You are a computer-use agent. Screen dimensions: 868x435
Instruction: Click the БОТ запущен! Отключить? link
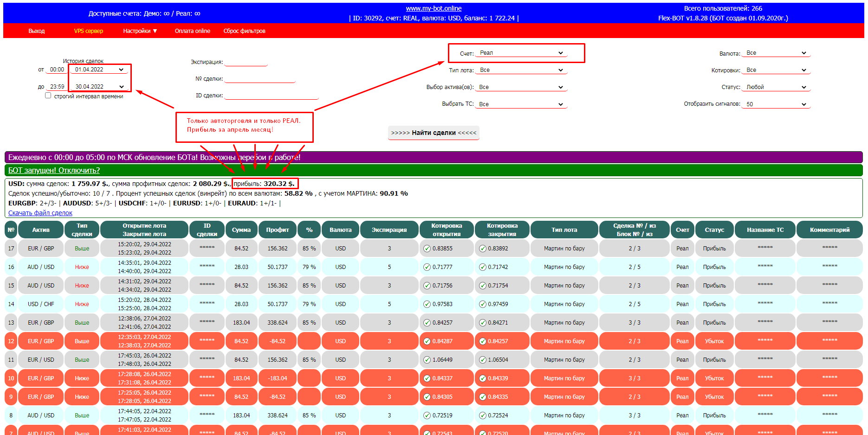(54, 170)
